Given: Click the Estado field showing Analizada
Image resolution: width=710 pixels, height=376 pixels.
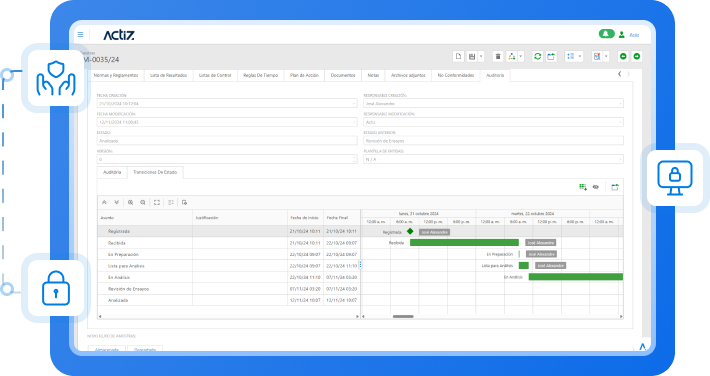Looking at the screenshot, I should click(x=227, y=141).
